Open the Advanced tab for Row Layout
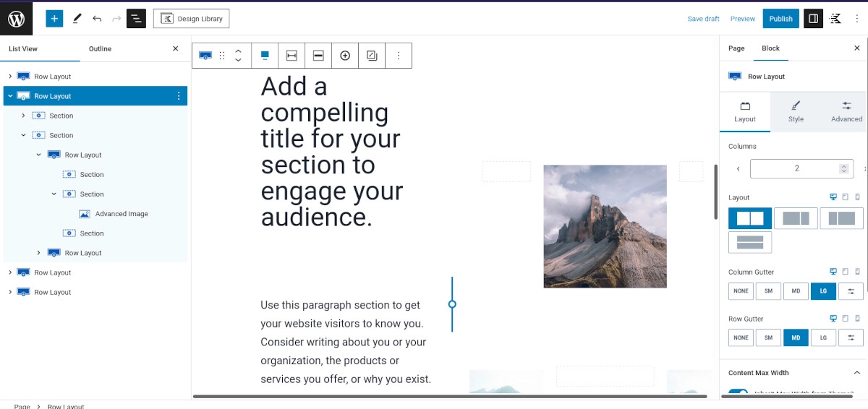This screenshot has height=409, width=868. point(846,111)
